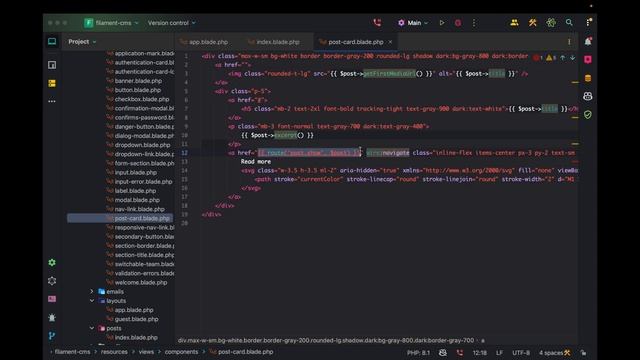Select checkbox.blade.php in the project tree
This screenshot has width=640, height=360.
(x=142, y=99)
